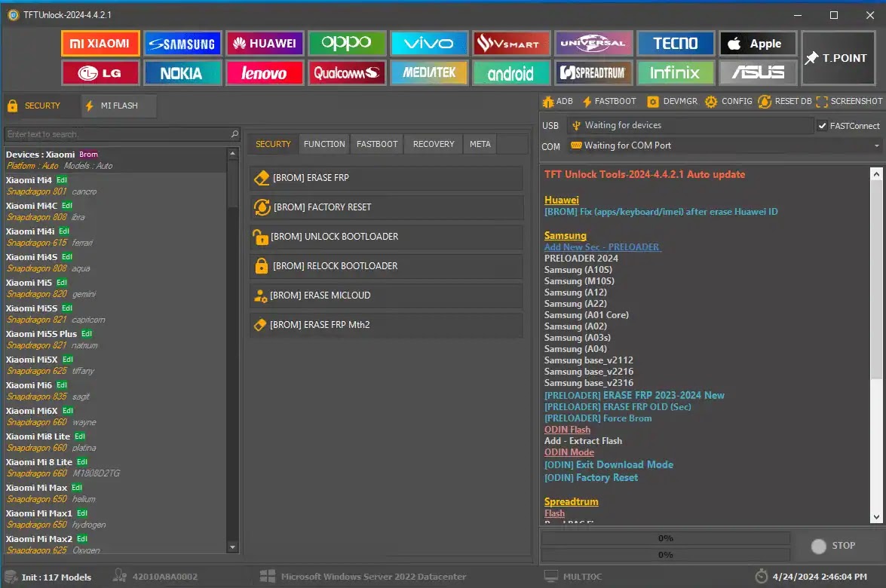The width and height of the screenshot is (886, 588).
Task: Open the FASTBOOT tab in middle panel
Action: (377, 144)
